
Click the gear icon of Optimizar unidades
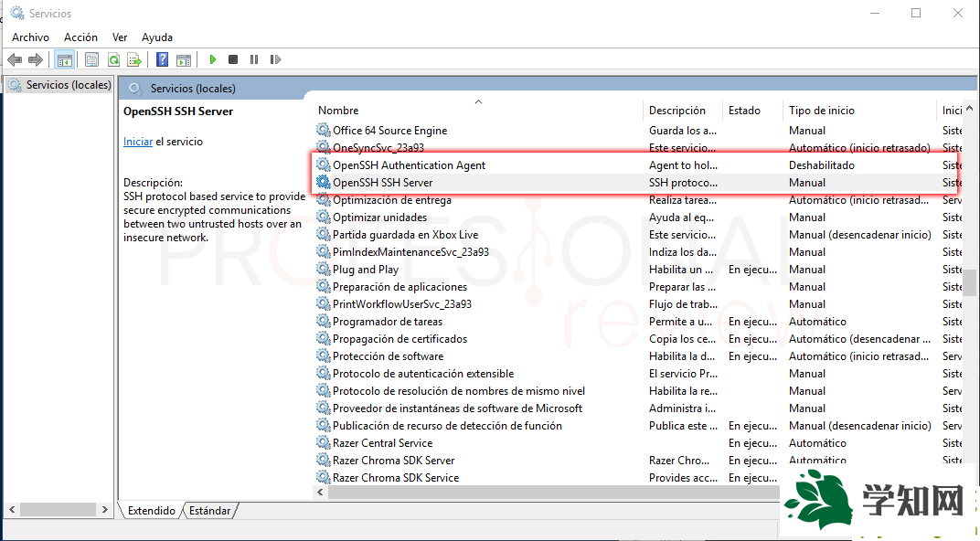click(323, 217)
